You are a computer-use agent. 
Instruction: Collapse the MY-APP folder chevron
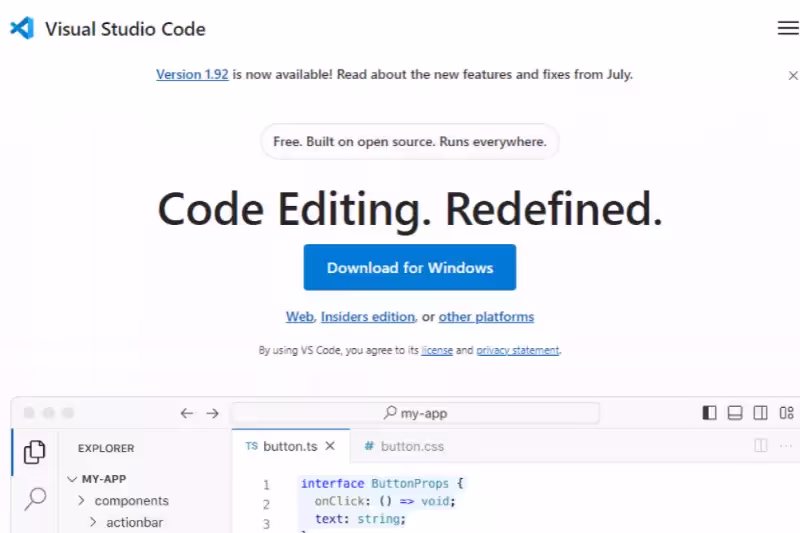(x=72, y=479)
